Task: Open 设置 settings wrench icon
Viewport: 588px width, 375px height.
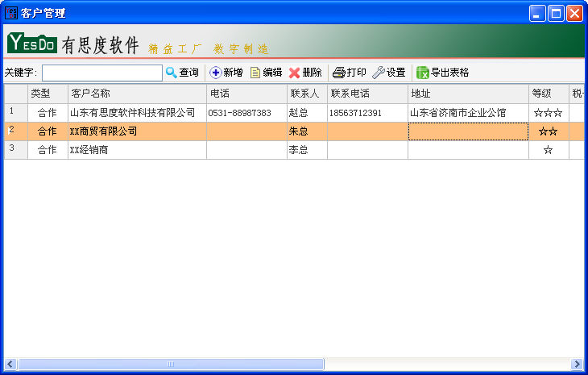Action: pos(378,73)
